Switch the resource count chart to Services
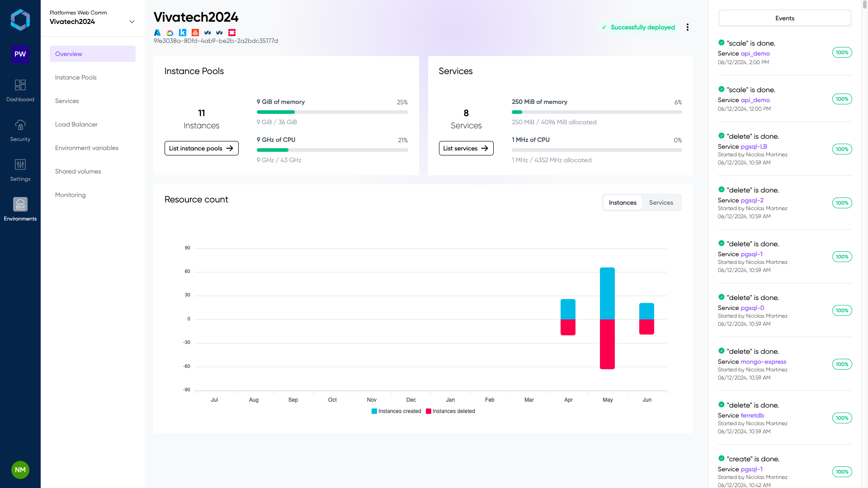This screenshot has width=868, height=488. (661, 203)
